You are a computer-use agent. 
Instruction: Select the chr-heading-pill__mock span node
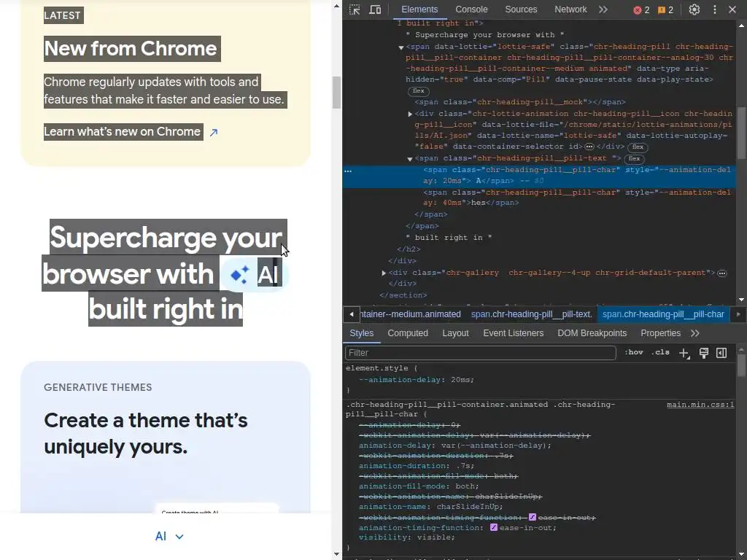(519, 102)
